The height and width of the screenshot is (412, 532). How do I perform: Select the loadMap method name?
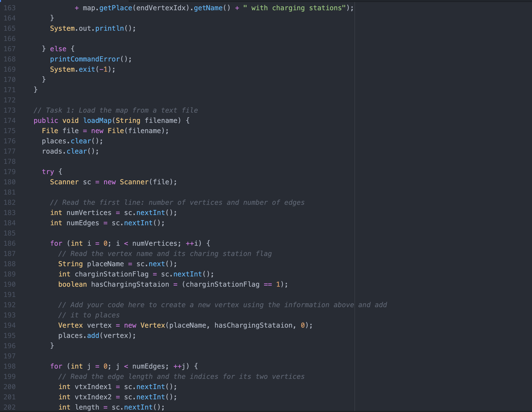coord(97,120)
